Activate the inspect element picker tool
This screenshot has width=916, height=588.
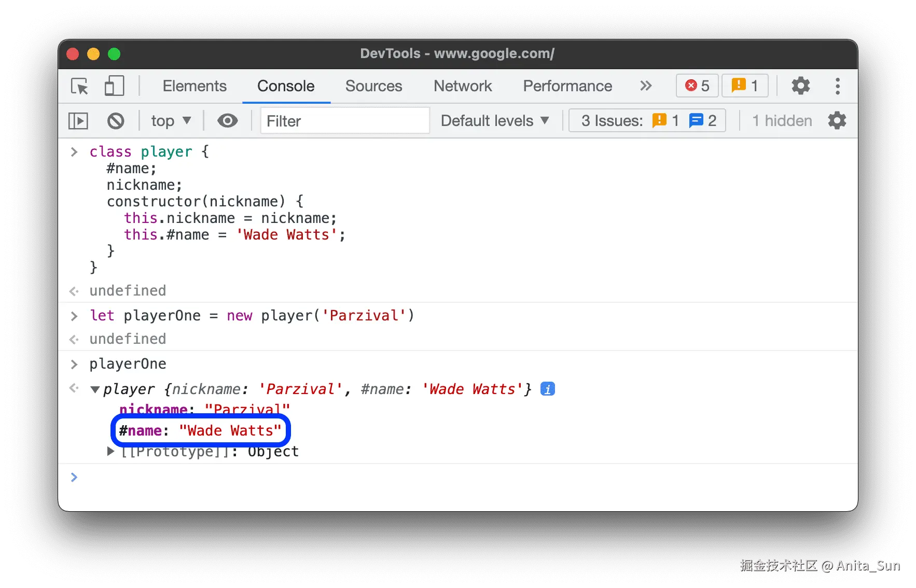click(79, 86)
